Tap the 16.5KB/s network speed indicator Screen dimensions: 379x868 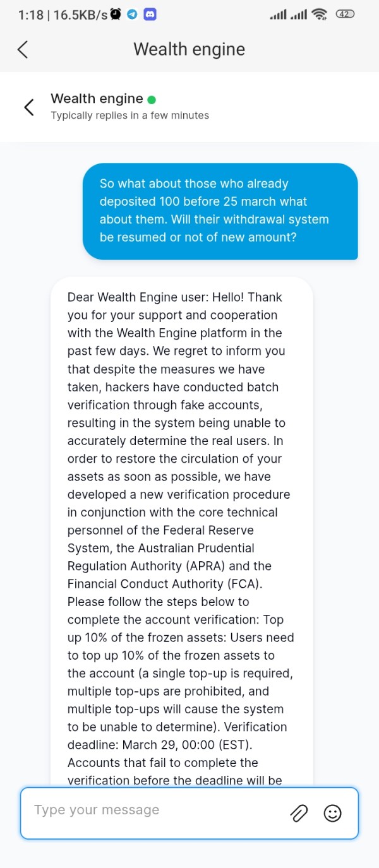(x=80, y=15)
